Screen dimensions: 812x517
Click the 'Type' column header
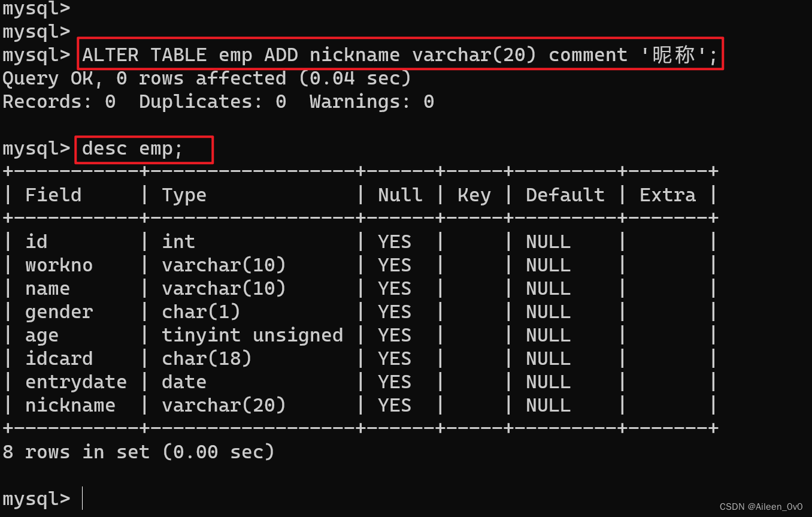(184, 195)
